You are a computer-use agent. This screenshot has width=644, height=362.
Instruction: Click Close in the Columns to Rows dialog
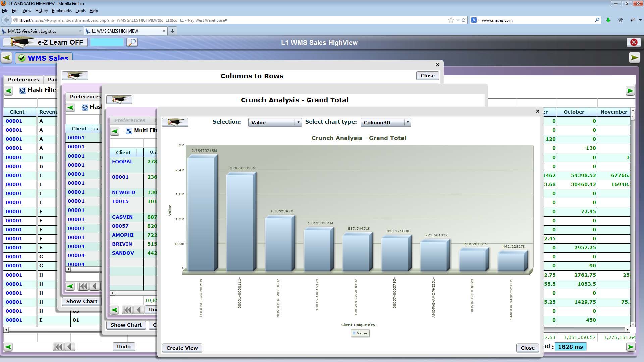427,76
